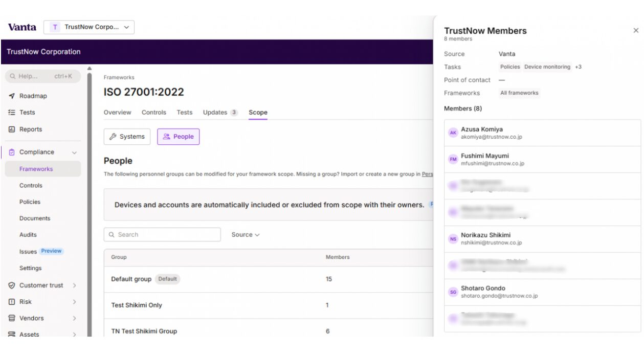644x353 pixels.
Task: Click the Risk icon in sidebar
Action: click(x=12, y=302)
